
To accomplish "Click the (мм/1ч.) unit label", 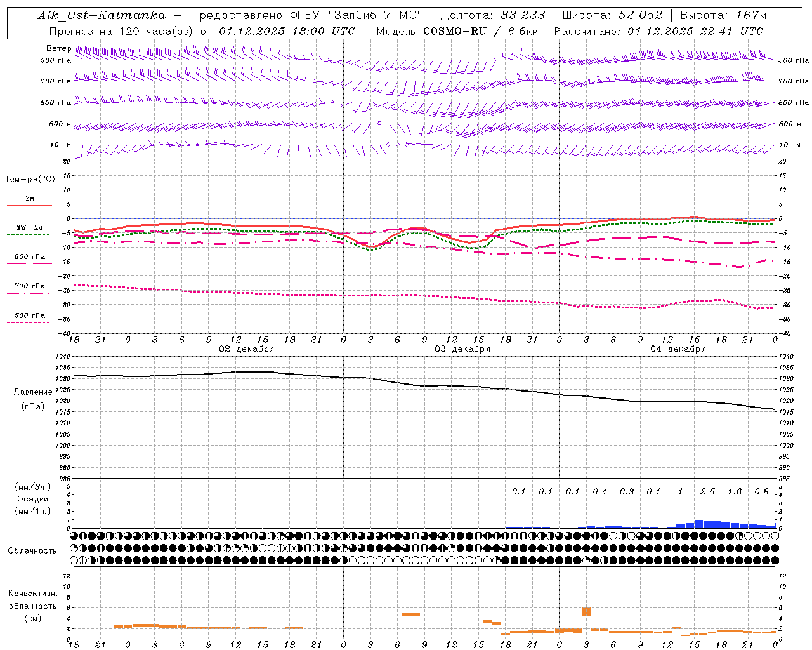I will point(32,511).
